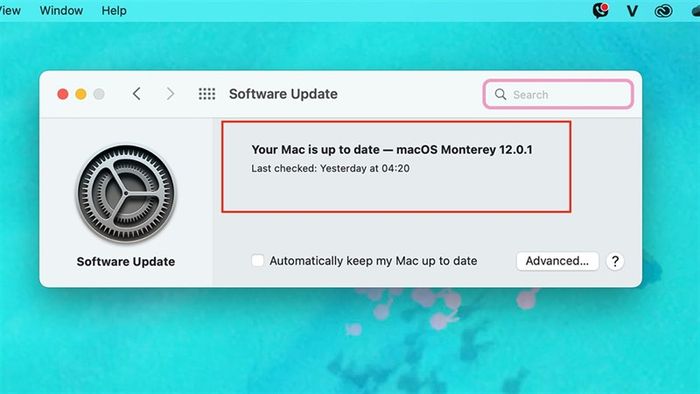Viewport: 700px width, 394px height.
Task: Open the chat icon with red notification dot
Action: point(600,10)
